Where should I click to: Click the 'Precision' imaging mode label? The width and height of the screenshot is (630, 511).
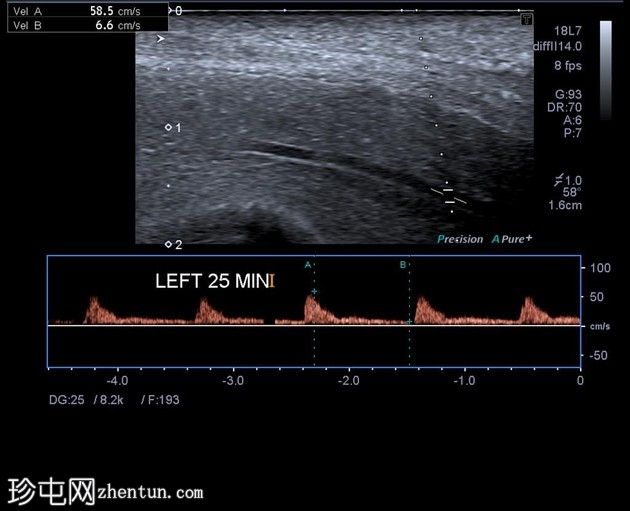[x=460, y=239]
